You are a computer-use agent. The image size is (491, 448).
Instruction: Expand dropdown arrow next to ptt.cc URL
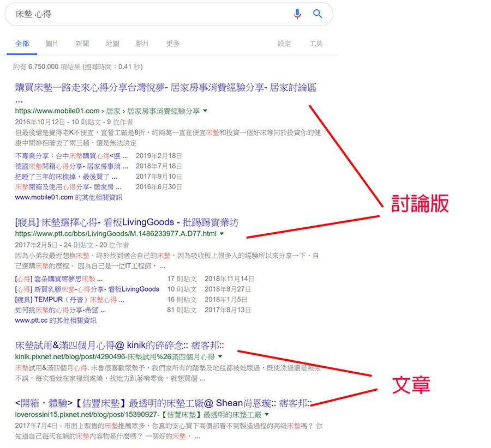click(x=221, y=234)
